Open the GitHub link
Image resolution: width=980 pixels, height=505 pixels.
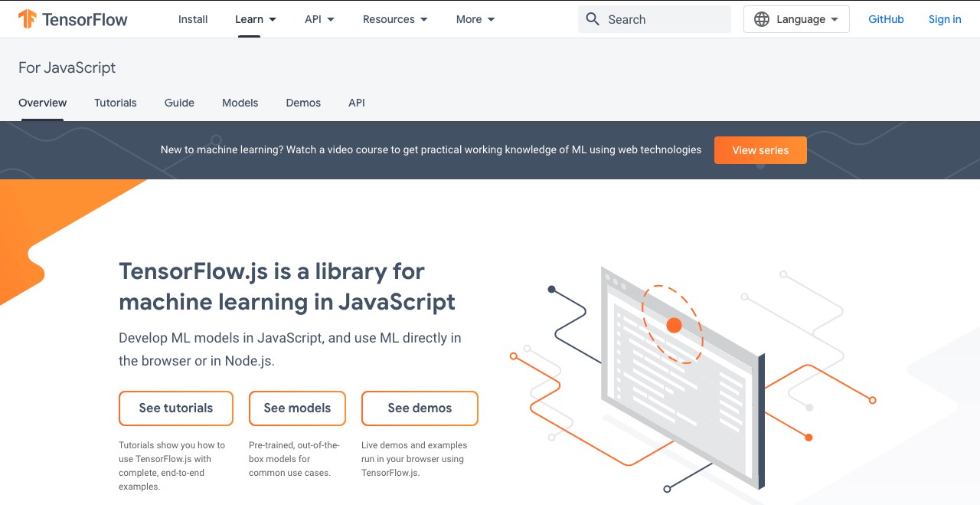click(x=886, y=19)
